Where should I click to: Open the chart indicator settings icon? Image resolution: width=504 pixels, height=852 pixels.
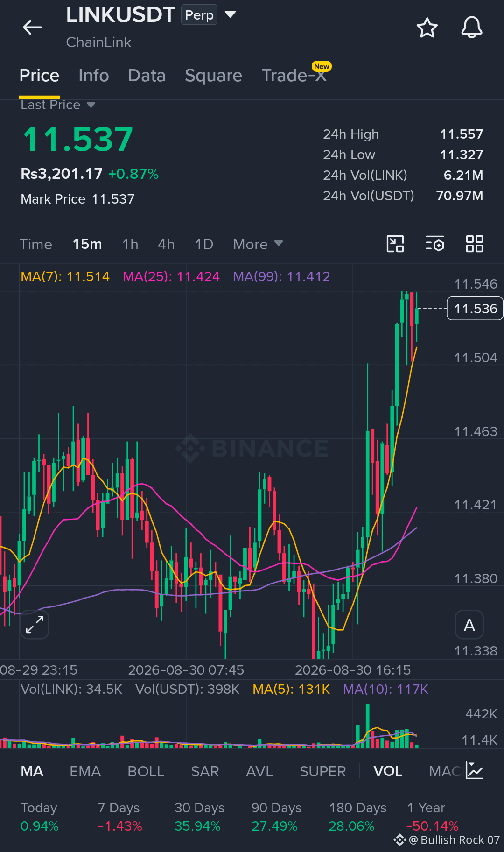434,244
